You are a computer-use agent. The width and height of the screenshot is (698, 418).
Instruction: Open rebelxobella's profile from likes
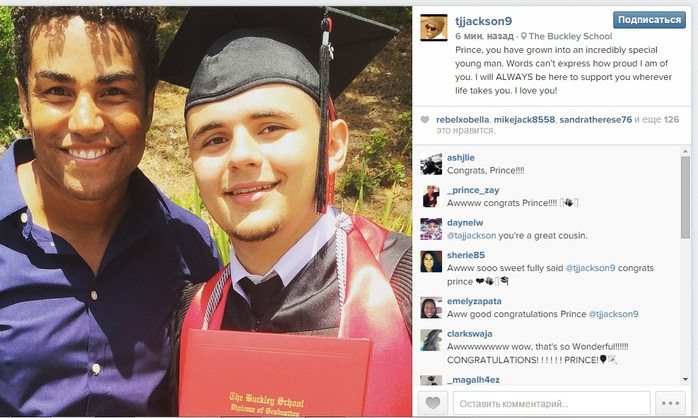[463, 120]
